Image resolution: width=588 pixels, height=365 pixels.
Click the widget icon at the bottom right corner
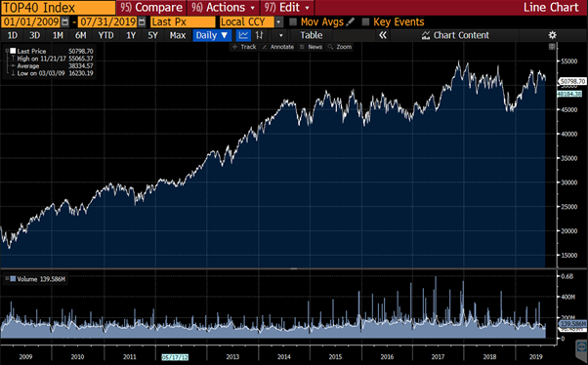coord(582,346)
